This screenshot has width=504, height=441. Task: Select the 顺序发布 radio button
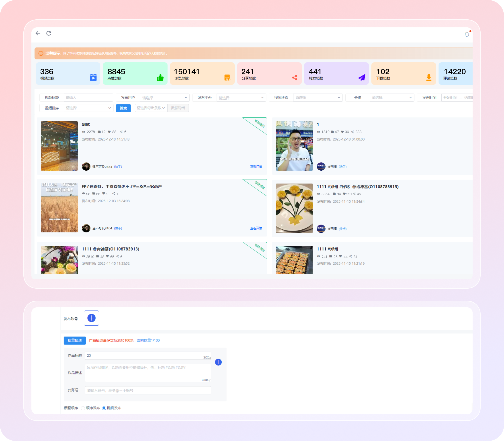(83, 408)
